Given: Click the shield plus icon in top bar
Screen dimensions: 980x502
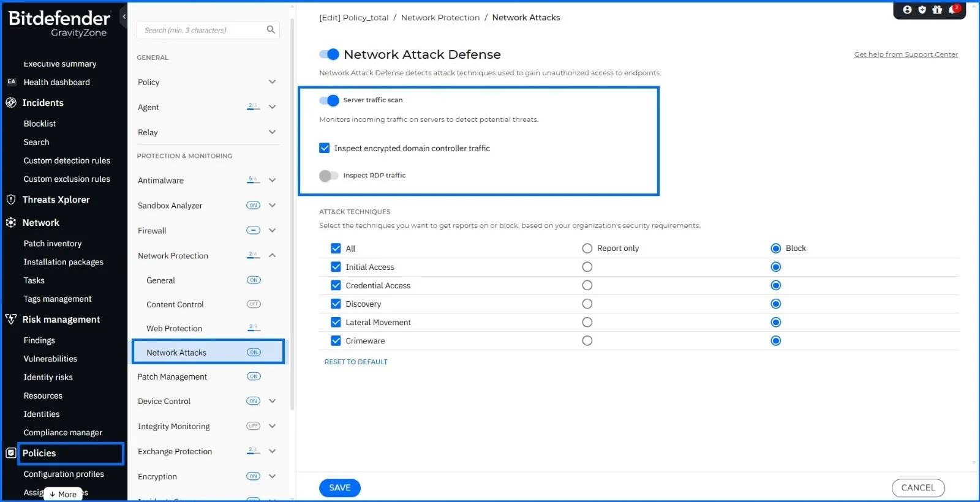Looking at the screenshot, I should tap(922, 10).
